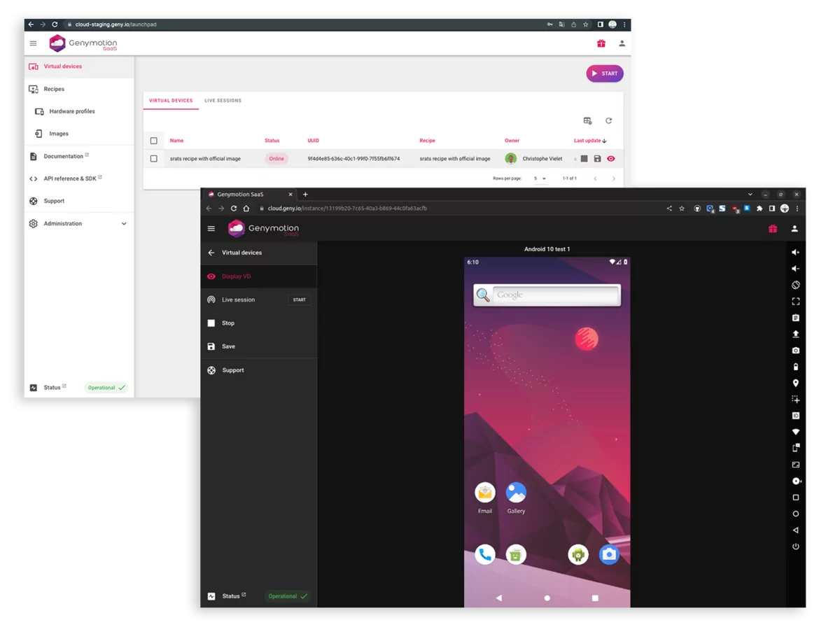Open the phone and SMS widget
Screen dimensions: 840x641
click(795, 448)
